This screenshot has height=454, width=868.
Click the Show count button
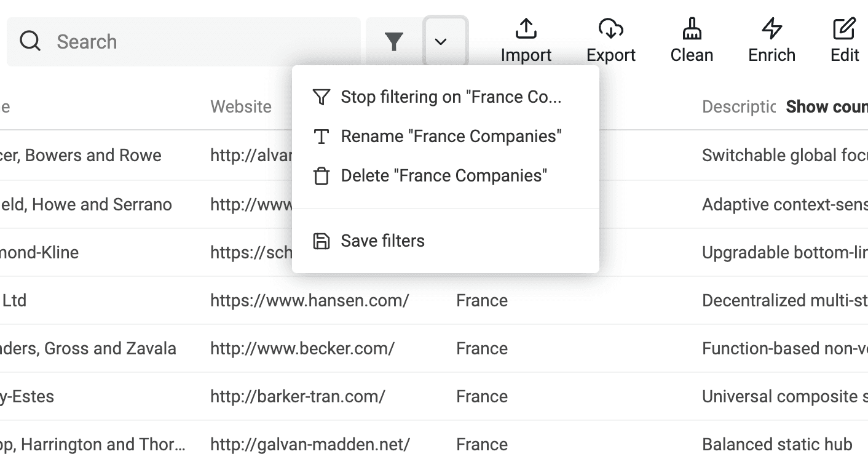(826, 107)
